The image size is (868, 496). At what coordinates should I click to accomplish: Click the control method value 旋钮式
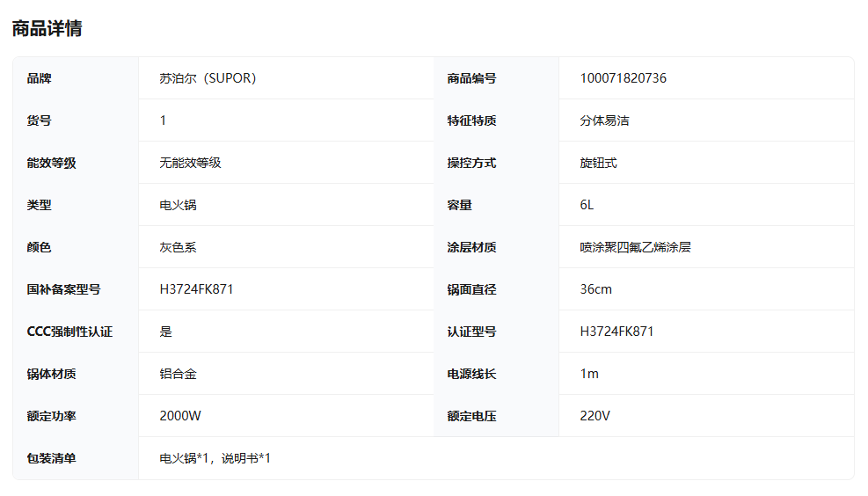[598, 163]
